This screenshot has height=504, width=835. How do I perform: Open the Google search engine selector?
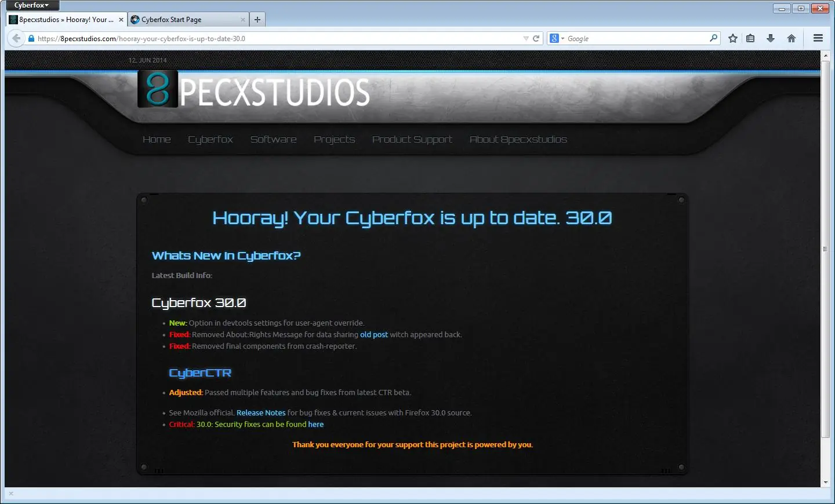(x=557, y=39)
